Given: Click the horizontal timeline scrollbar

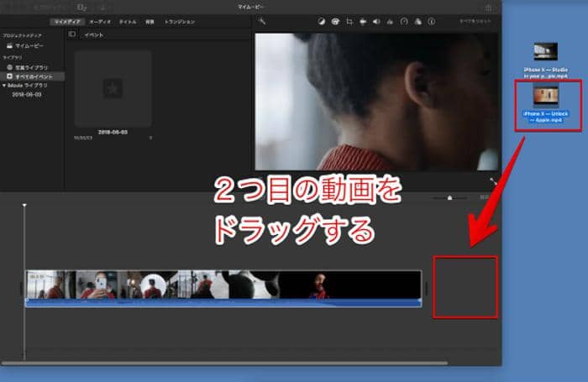Looking at the screenshot, I should [224, 363].
